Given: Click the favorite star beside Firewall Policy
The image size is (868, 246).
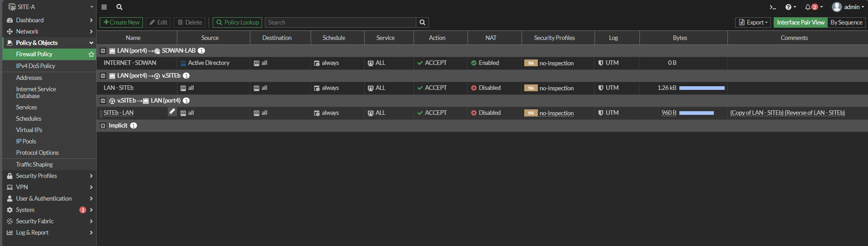Looking at the screenshot, I should point(91,54).
